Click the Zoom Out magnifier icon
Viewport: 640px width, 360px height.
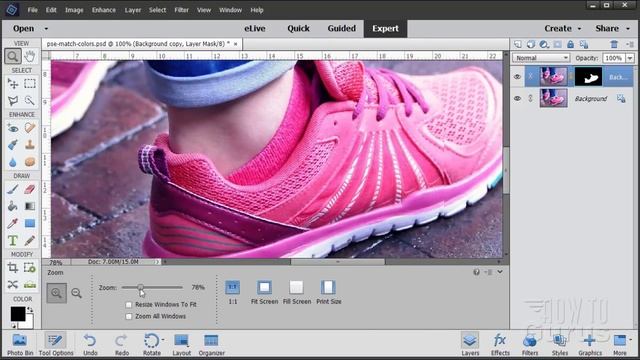pos(76,293)
